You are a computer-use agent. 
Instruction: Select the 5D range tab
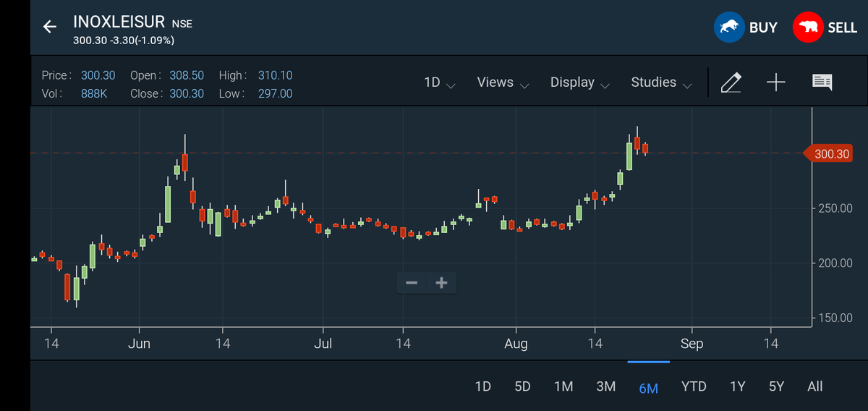(x=522, y=386)
